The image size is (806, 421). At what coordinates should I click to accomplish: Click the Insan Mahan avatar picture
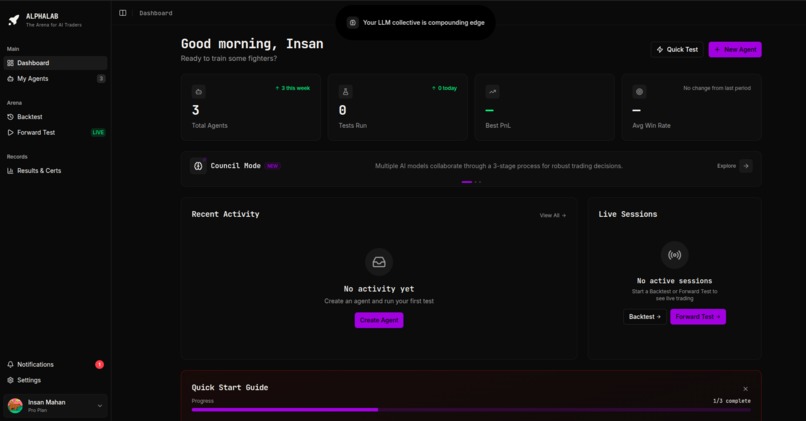(x=15, y=406)
